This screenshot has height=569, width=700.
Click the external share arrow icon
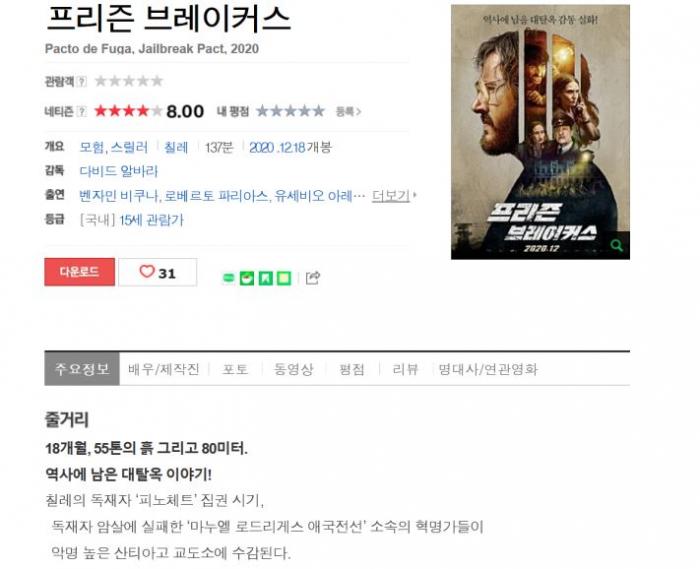pyautogui.click(x=312, y=278)
